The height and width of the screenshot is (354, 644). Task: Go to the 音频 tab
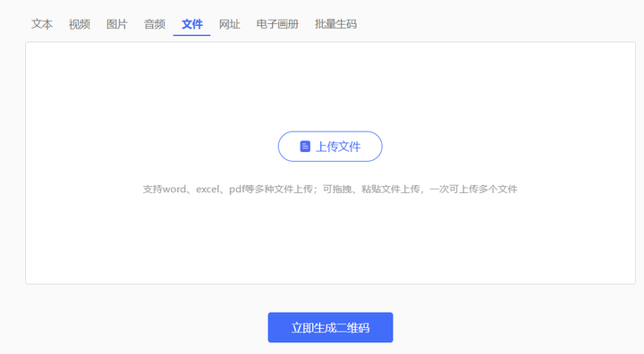pyautogui.click(x=155, y=24)
